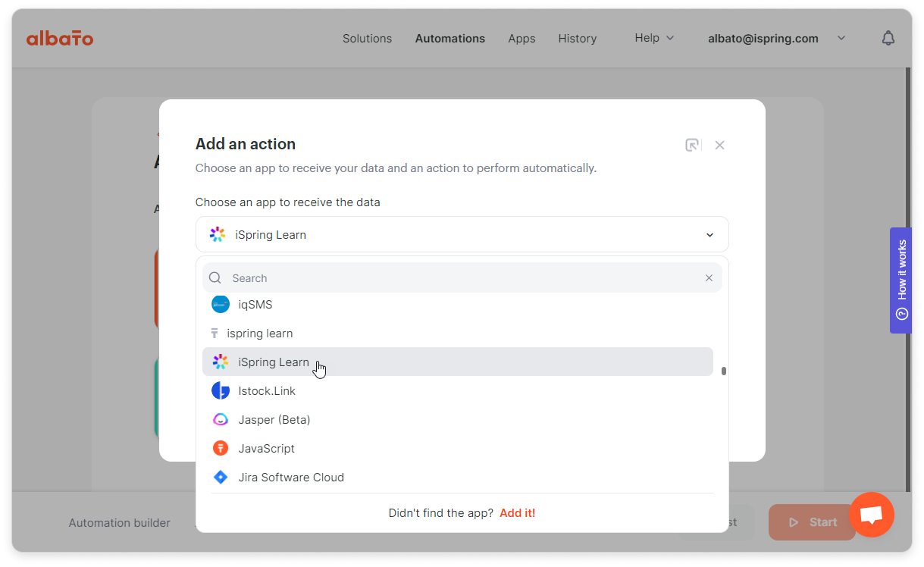Open the Automations section
This screenshot has width=924, height=567.
coord(450,38)
